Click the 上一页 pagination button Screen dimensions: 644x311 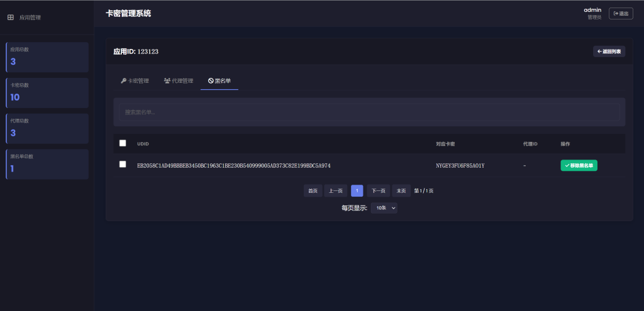[x=336, y=191]
